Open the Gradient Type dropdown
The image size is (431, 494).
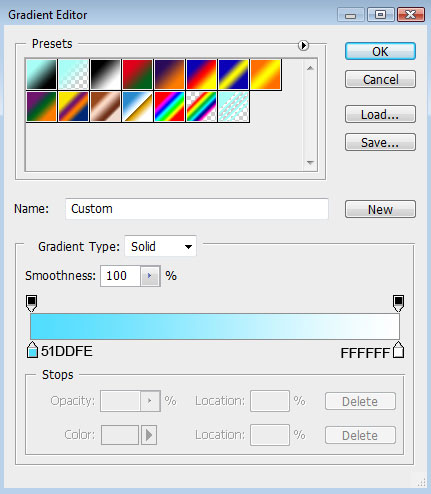pyautogui.click(x=161, y=247)
